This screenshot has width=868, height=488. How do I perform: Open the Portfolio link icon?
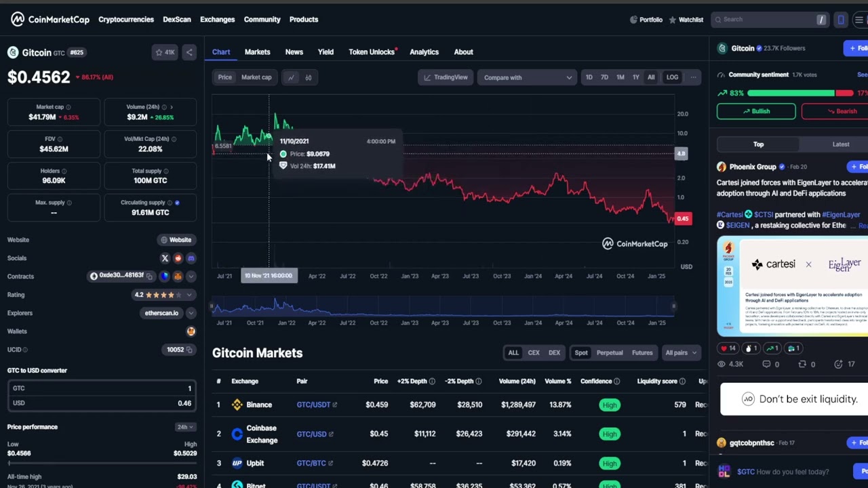pyautogui.click(x=634, y=20)
